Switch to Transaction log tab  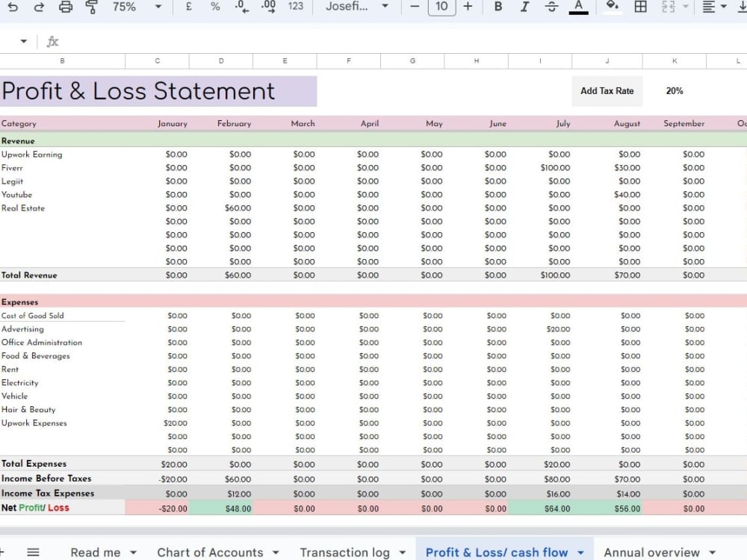pyautogui.click(x=344, y=553)
